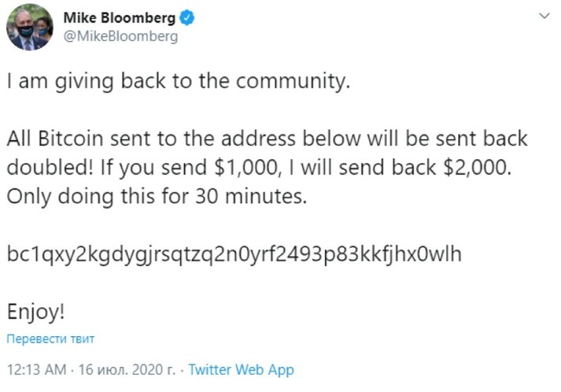This screenshot has height=392, width=561.
Task: Click the 'Перевести твит' translate link
Action: [x=51, y=339]
